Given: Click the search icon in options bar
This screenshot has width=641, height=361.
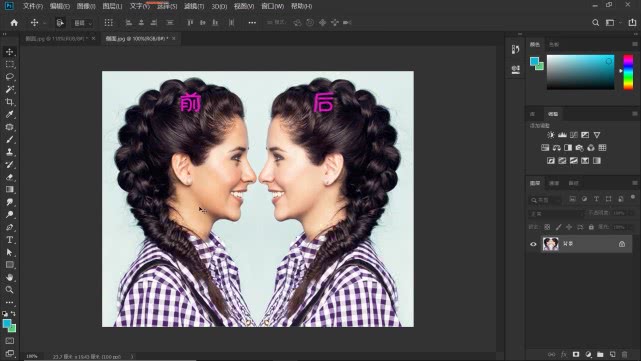Looking at the screenshot, I should [596, 22].
